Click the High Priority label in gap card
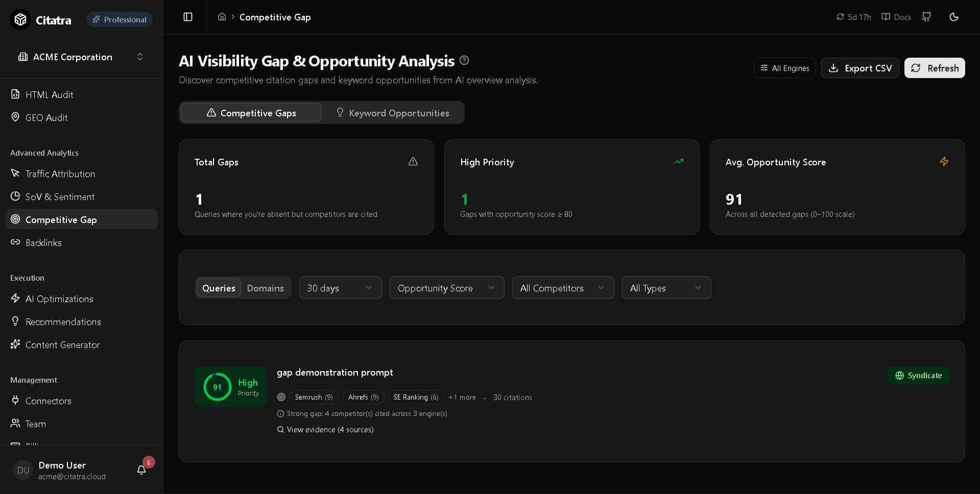This screenshot has width=980, height=494. tap(248, 387)
